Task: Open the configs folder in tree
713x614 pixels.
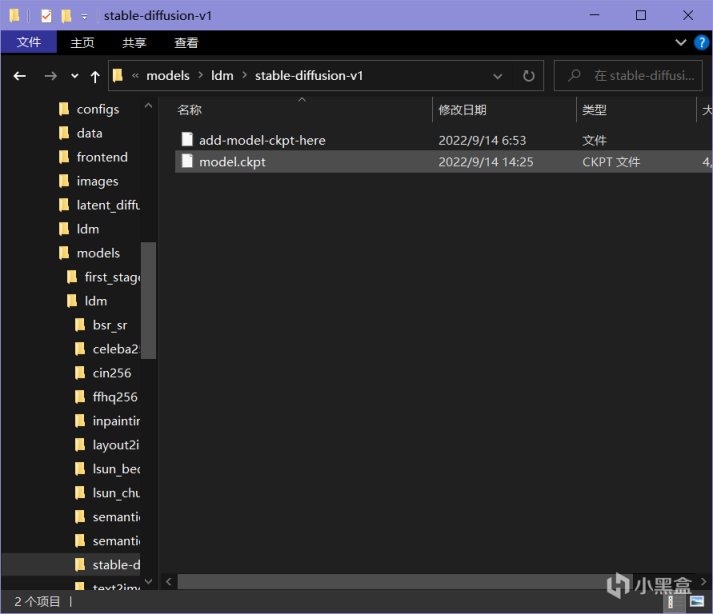Action: pyautogui.click(x=98, y=109)
